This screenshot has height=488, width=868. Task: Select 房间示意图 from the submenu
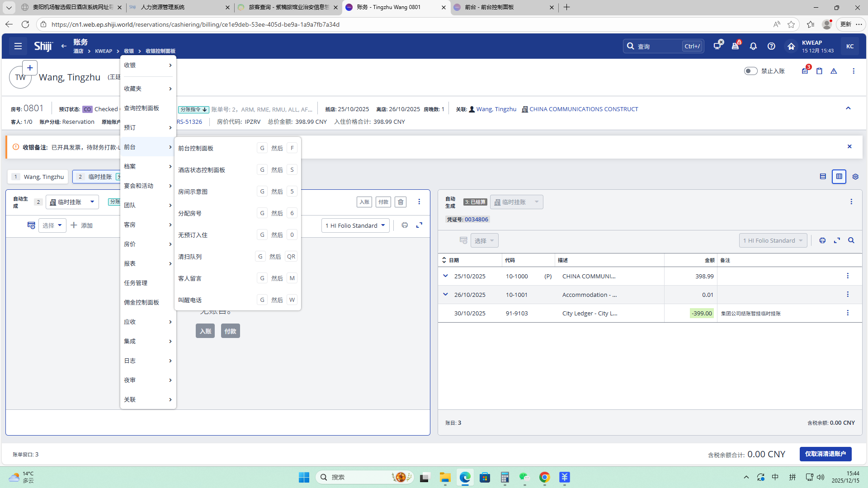click(x=193, y=192)
